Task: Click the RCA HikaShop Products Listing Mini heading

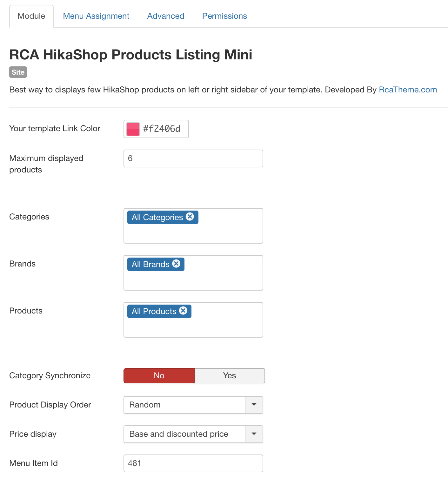Action: [x=131, y=55]
